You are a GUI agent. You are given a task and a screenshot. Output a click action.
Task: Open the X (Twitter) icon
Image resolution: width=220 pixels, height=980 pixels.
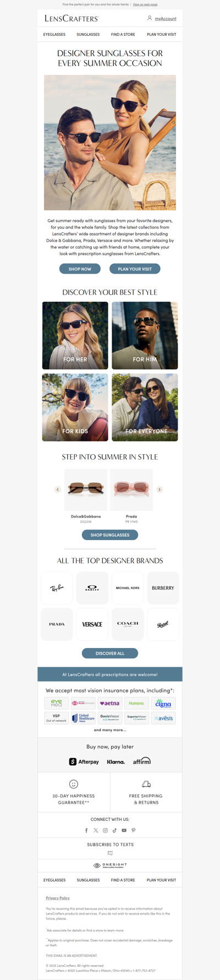[96, 830]
